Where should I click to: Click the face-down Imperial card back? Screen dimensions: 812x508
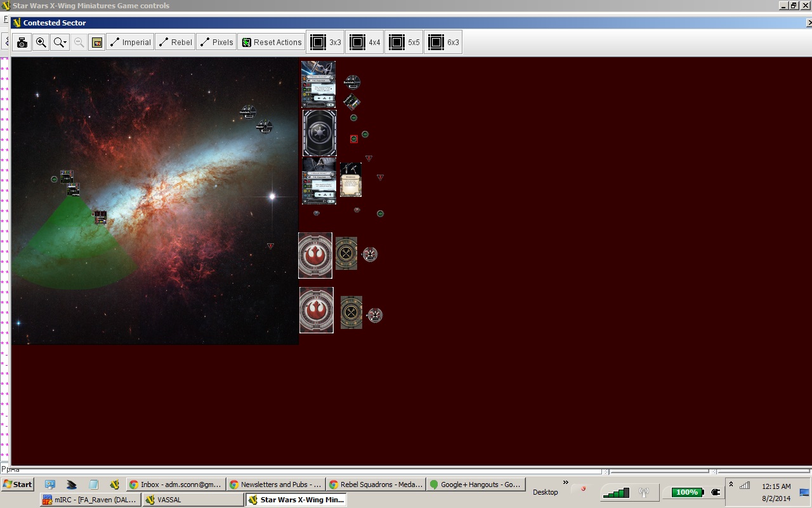coord(319,133)
